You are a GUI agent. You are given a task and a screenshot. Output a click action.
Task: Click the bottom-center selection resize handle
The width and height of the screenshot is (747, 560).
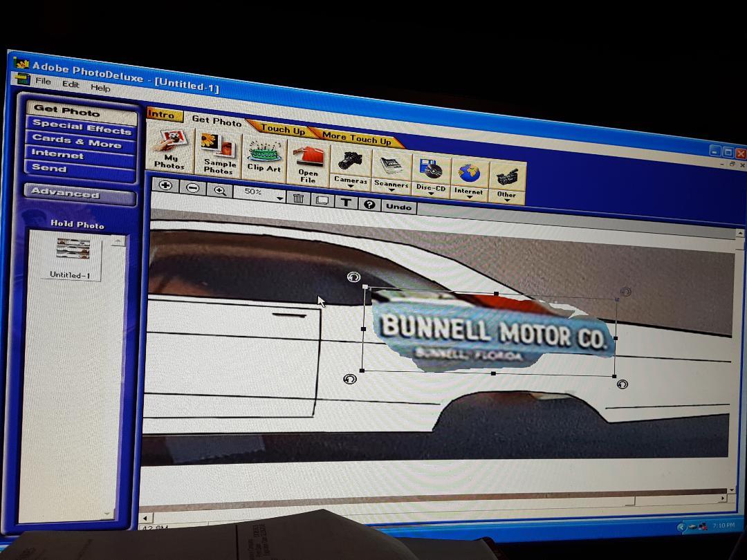point(493,373)
